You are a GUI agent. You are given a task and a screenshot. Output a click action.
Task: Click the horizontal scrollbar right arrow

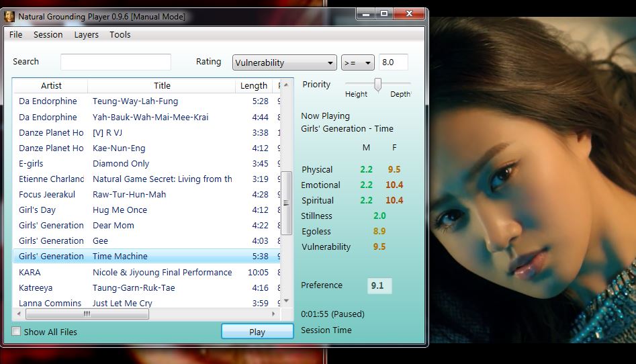point(273,314)
